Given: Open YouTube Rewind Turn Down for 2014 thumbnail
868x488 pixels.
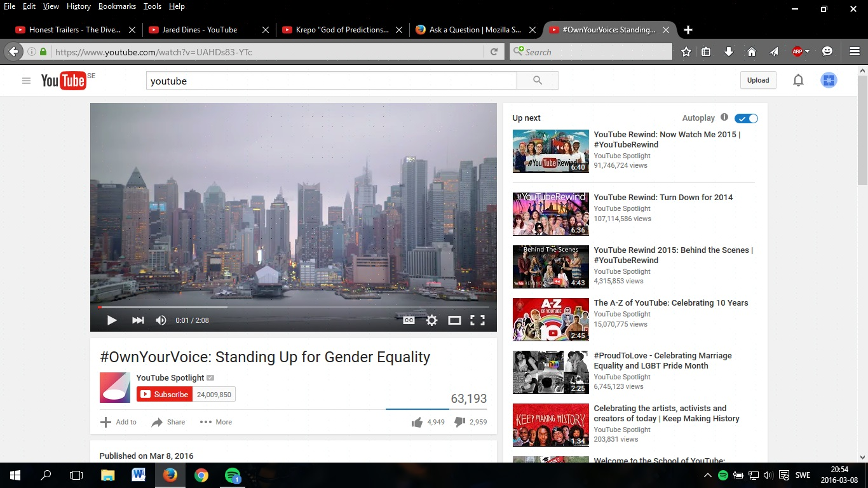Looking at the screenshot, I should tap(551, 214).
